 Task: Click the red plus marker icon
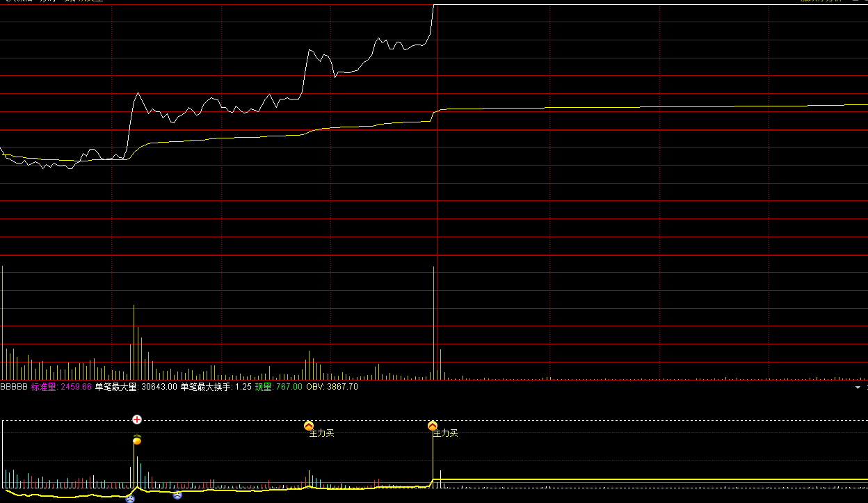pyautogui.click(x=137, y=420)
